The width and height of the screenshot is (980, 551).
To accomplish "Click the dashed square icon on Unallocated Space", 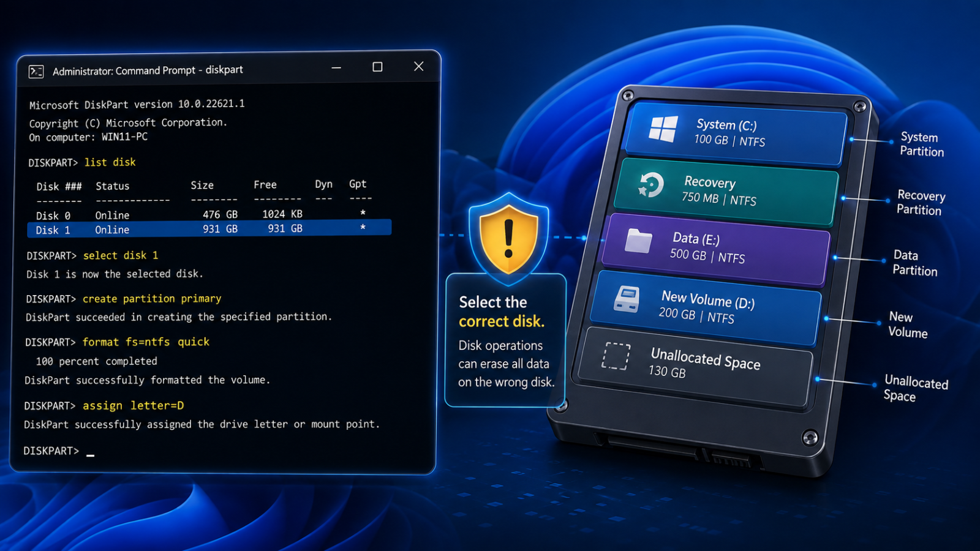I will click(x=616, y=356).
